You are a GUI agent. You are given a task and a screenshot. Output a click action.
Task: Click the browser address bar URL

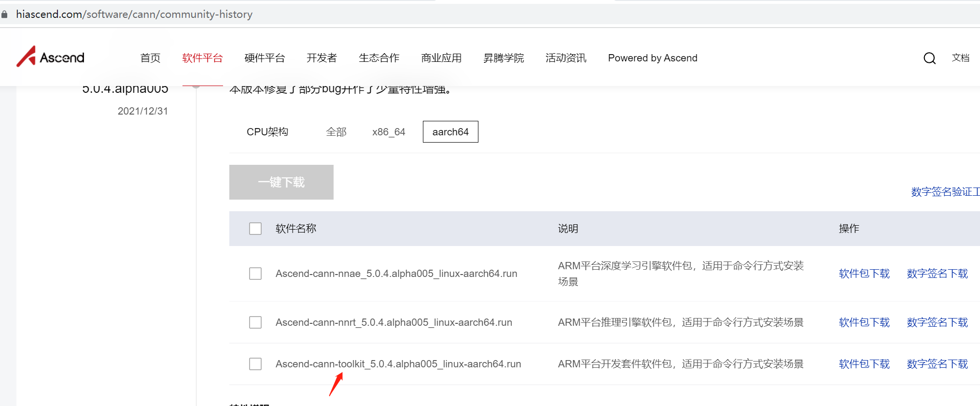coord(134,14)
